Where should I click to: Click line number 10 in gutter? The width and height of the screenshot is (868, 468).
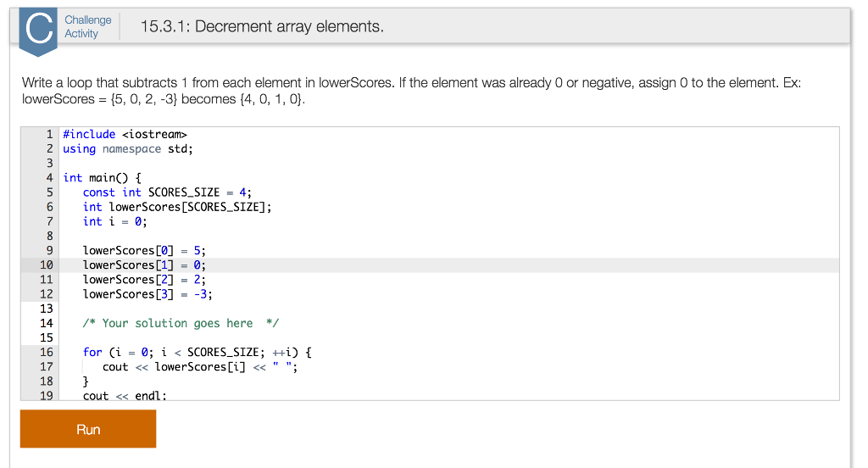47,265
